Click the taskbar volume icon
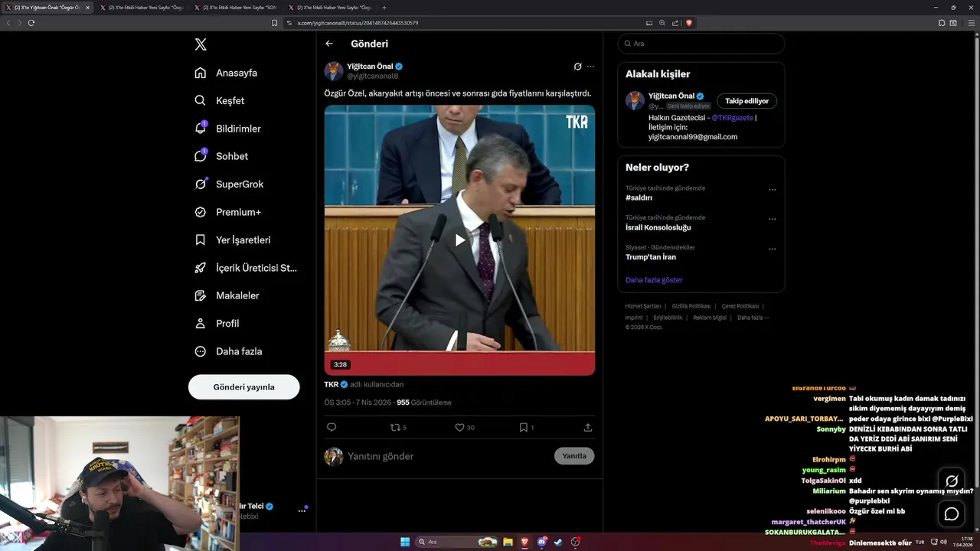 pyautogui.click(x=943, y=542)
